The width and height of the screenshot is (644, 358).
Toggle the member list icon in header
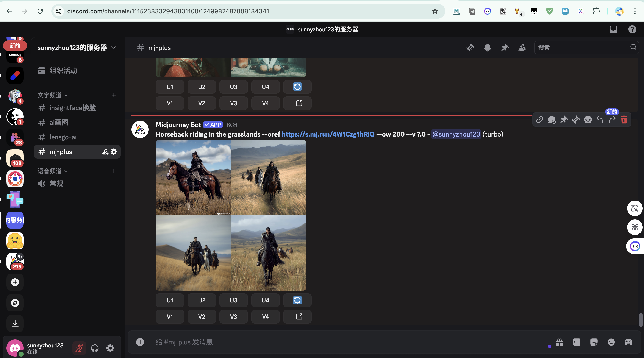pos(522,47)
